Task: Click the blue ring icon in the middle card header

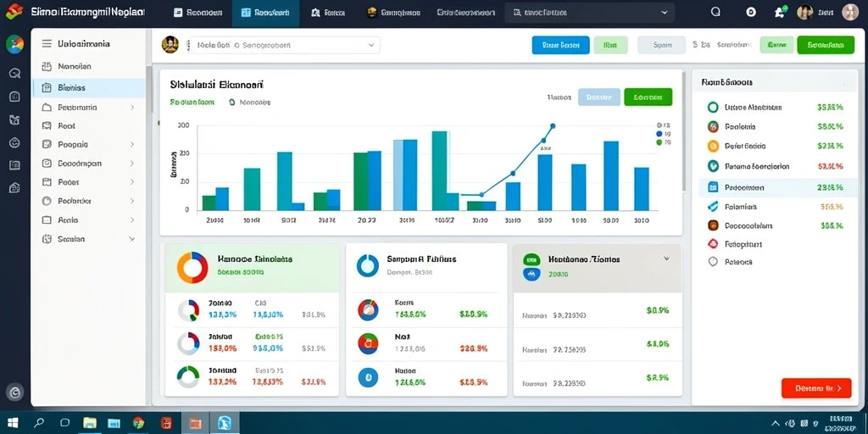Action: point(368,265)
